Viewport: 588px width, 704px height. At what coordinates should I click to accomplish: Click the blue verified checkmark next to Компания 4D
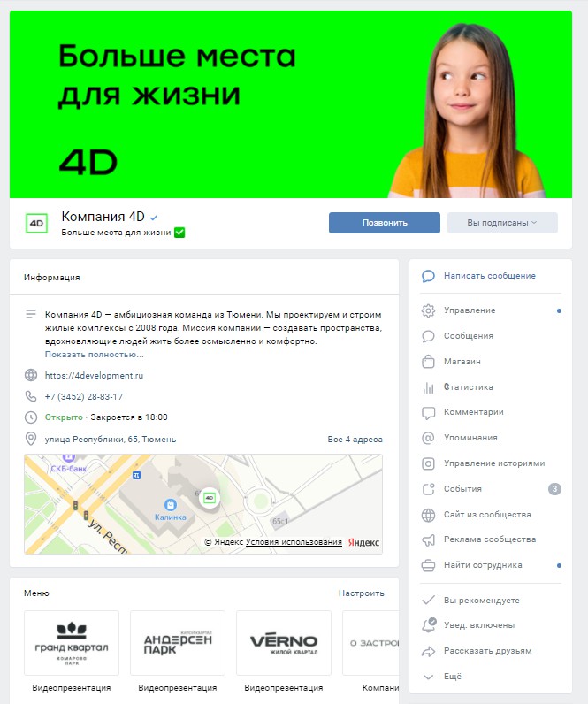tap(154, 218)
